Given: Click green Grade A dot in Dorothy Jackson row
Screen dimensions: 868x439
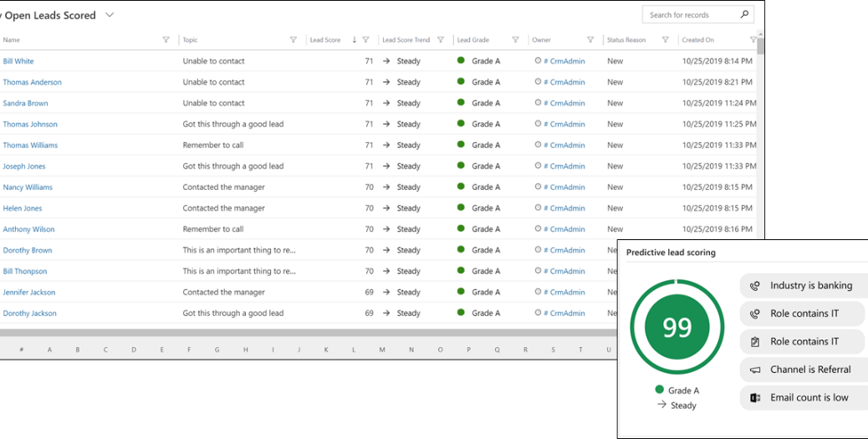Looking at the screenshot, I should point(461,313).
